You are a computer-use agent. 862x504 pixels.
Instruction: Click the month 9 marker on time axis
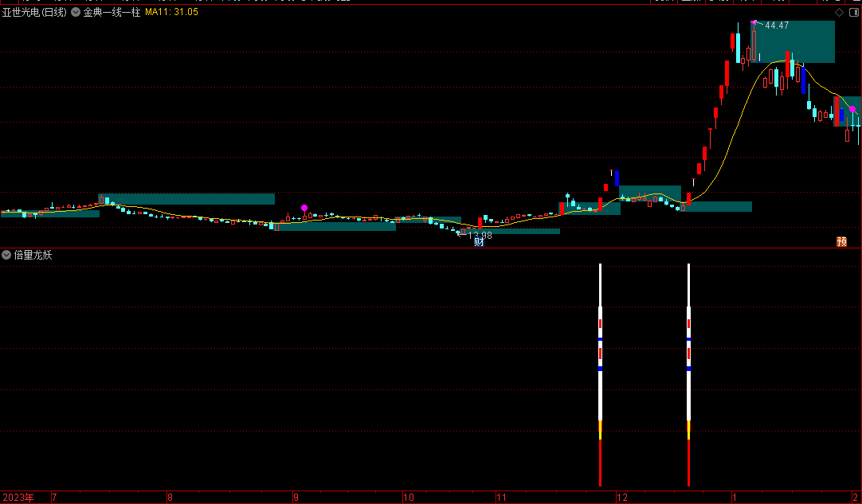point(296,498)
